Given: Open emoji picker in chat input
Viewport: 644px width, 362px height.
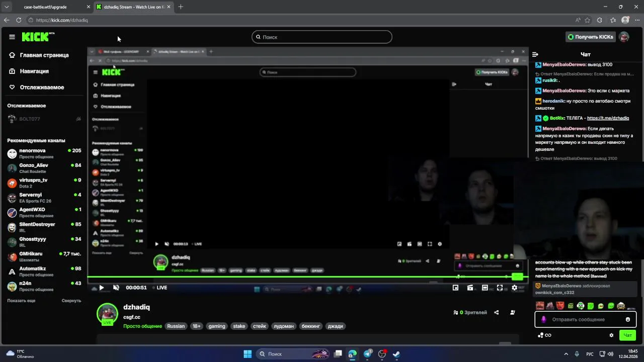Looking at the screenshot, I should [x=628, y=319].
